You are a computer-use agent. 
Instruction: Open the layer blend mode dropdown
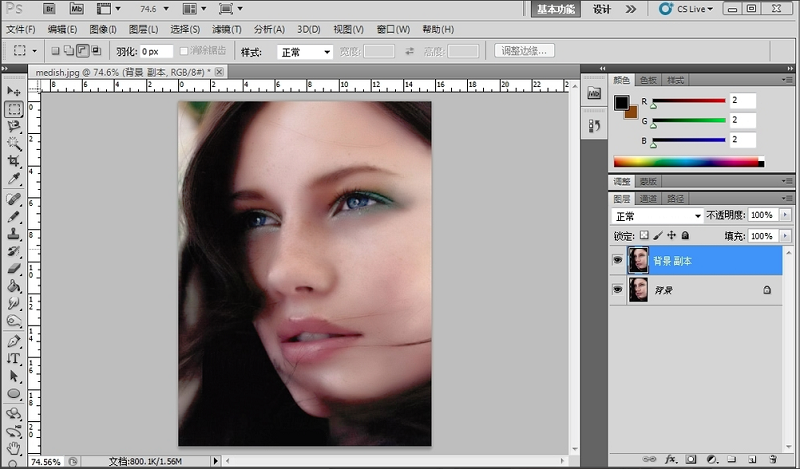coord(658,216)
